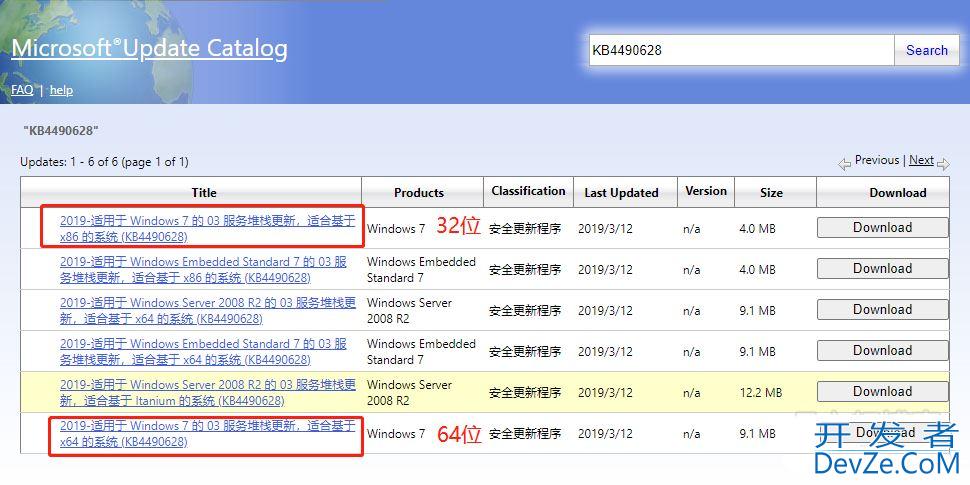Click the Previous page arrow icon
Image resolution: width=970 pixels, height=485 pixels.
(x=844, y=164)
